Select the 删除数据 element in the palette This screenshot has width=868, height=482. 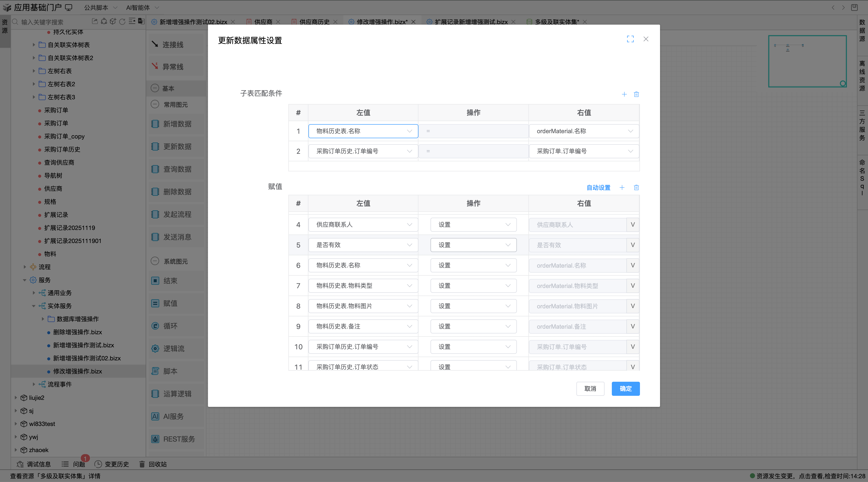pos(177,191)
